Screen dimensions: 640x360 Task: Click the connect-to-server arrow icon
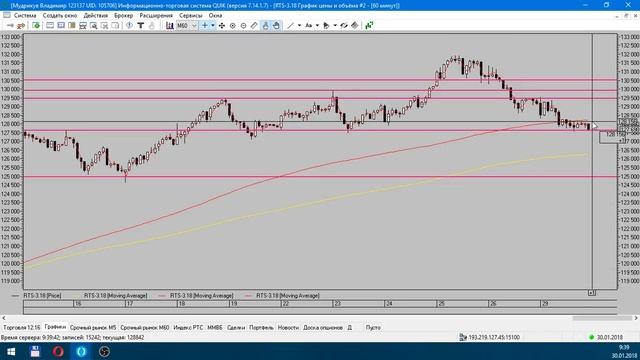pos(10,26)
